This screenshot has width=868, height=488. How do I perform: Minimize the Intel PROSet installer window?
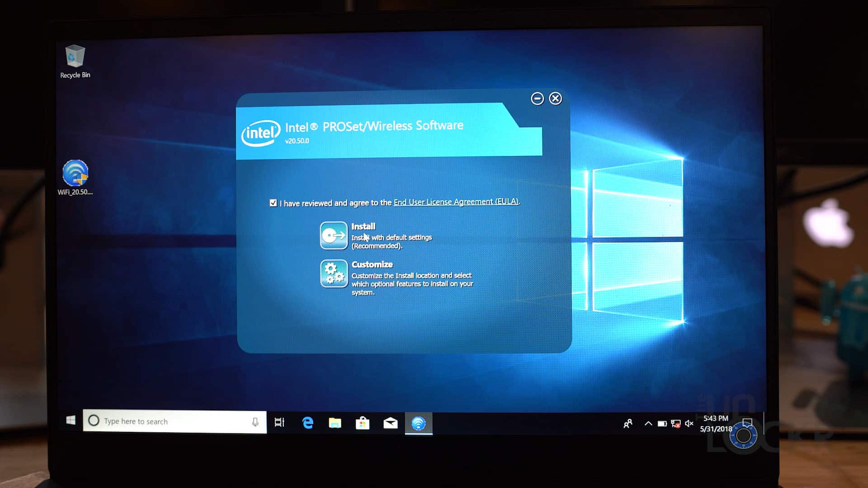(537, 99)
